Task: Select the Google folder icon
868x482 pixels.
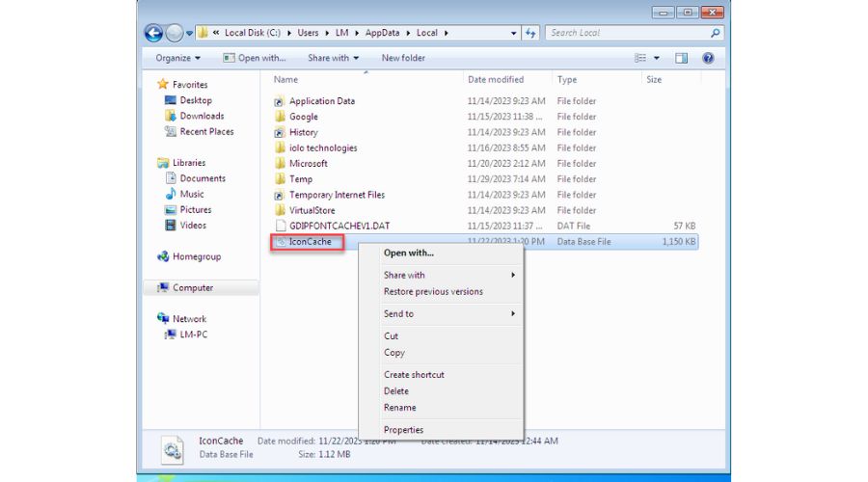Action: click(280, 117)
